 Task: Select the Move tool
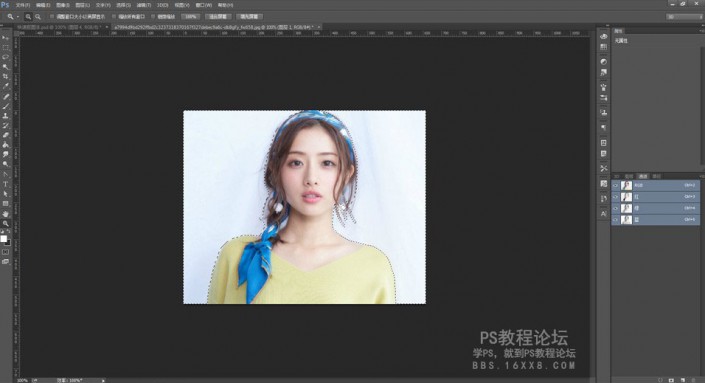point(5,37)
